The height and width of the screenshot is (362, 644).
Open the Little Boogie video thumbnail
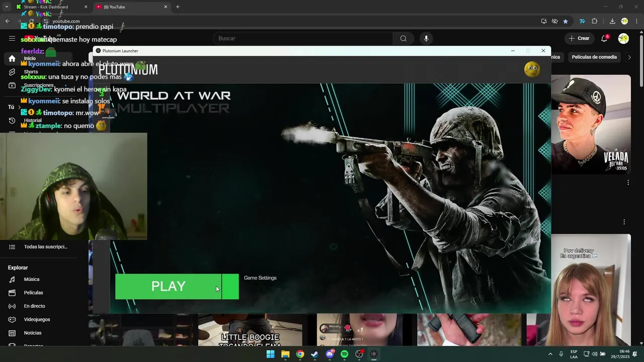(x=250, y=330)
